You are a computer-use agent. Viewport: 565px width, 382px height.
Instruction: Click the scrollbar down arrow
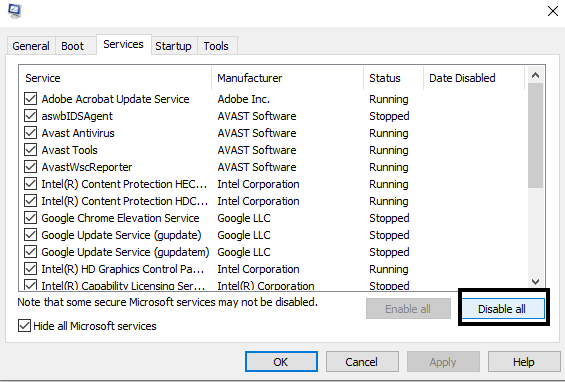pos(535,281)
